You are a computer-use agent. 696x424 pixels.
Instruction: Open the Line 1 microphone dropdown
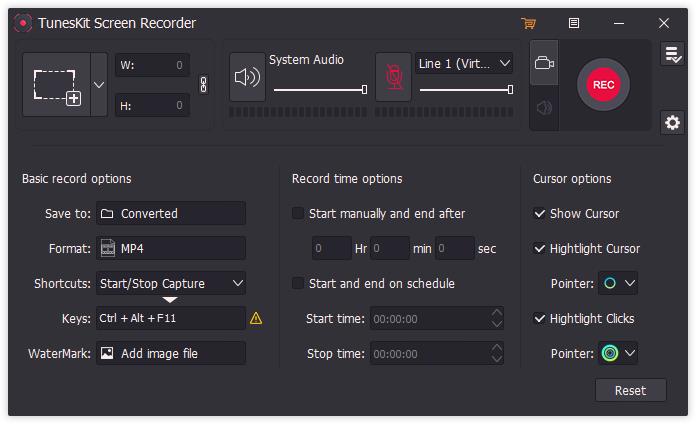pyautogui.click(x=464, y=63)
